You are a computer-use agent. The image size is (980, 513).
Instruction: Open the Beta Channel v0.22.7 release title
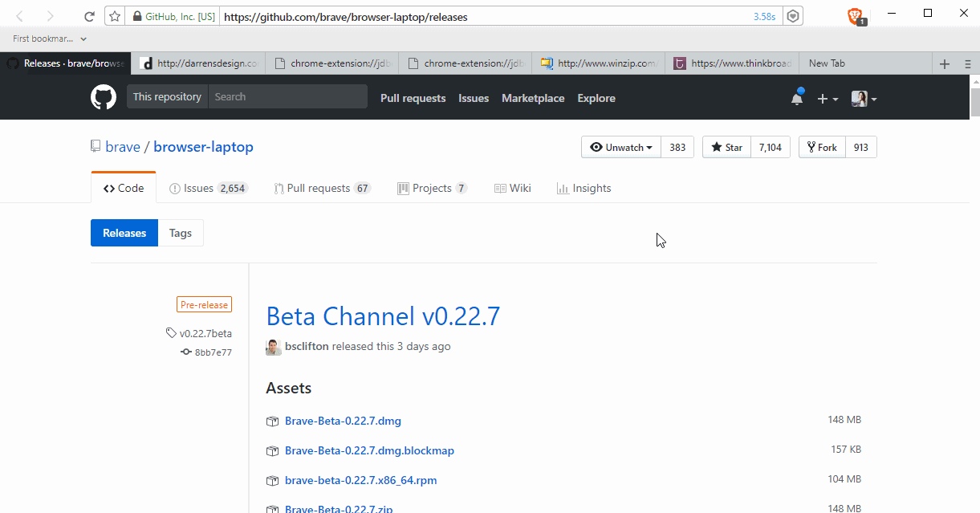[x=383, y=316]
